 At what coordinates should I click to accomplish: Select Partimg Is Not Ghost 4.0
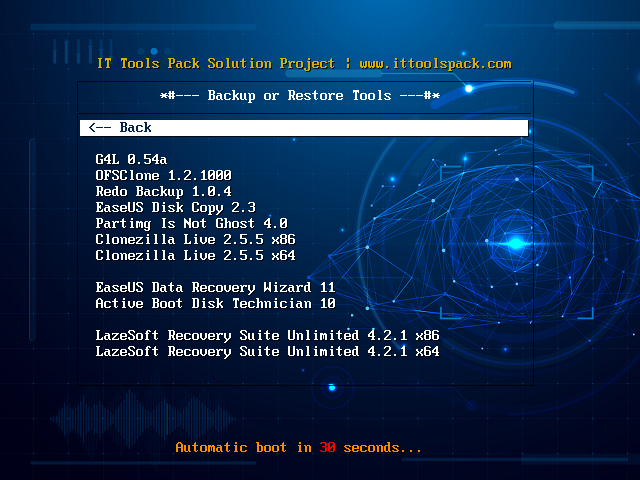click(x=191, y=223)
